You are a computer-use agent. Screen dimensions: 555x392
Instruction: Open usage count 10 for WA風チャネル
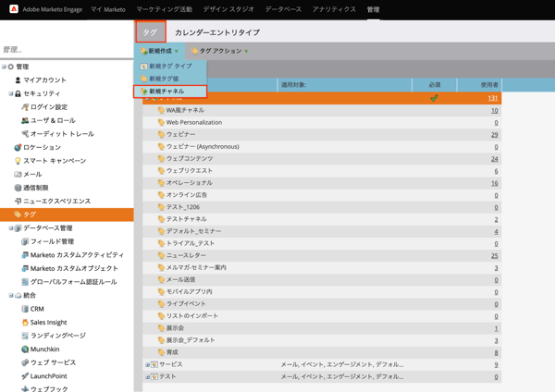(495, 110)
